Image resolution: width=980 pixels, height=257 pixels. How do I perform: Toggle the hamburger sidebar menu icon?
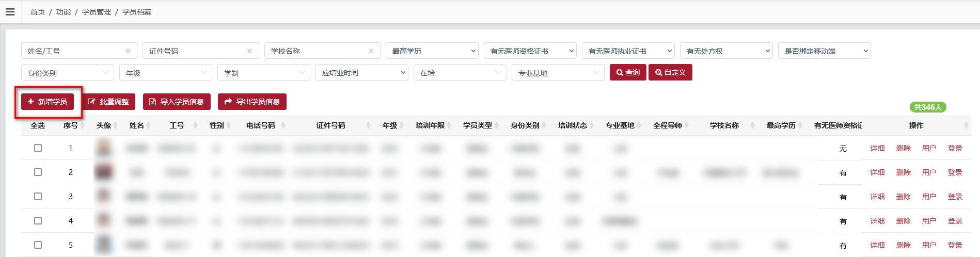click(x=10, y=11)
